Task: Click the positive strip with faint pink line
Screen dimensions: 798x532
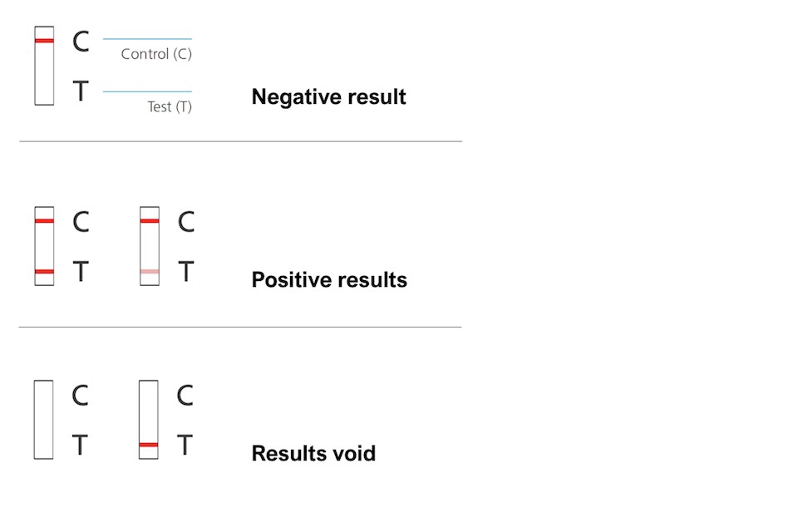Action: tap(150, 246)
